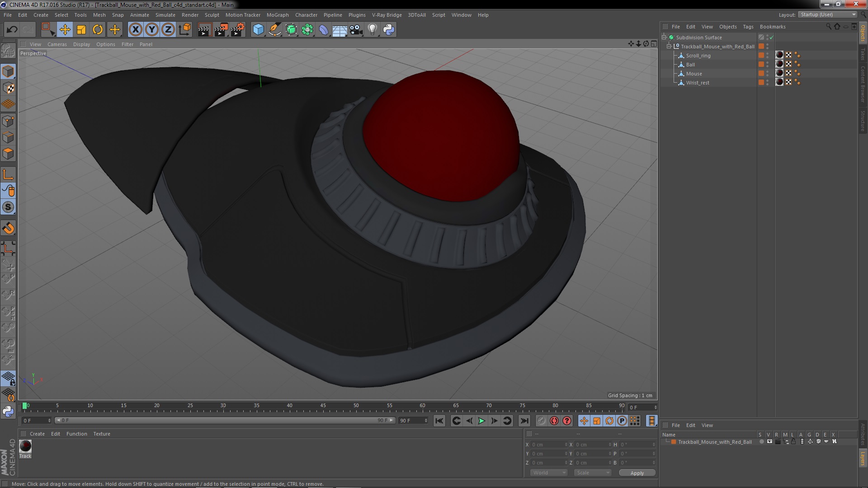Toggle the Mouse object's visibility dots
The image size is (868, 488).
pos(767,73)
